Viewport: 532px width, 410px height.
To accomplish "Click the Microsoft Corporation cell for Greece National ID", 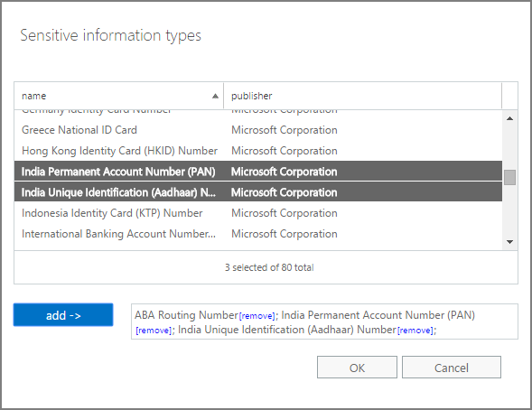I will click(285, 130).
